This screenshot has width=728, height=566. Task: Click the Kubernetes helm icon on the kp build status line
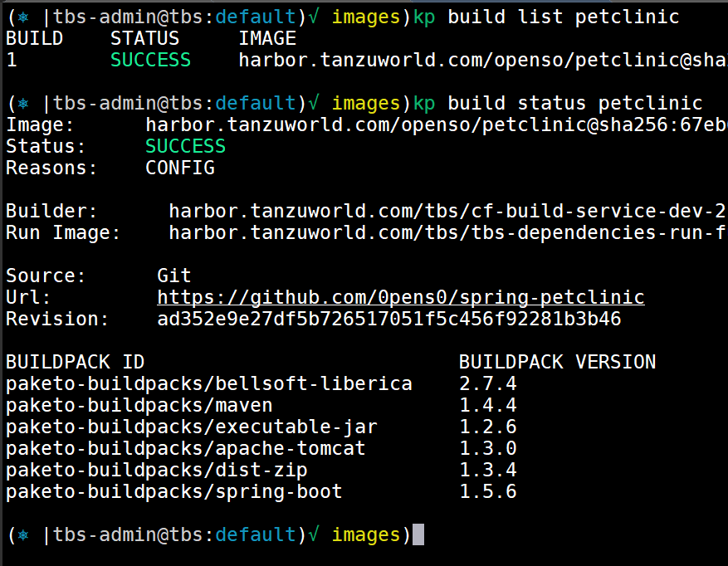click(x=23, y=103)
